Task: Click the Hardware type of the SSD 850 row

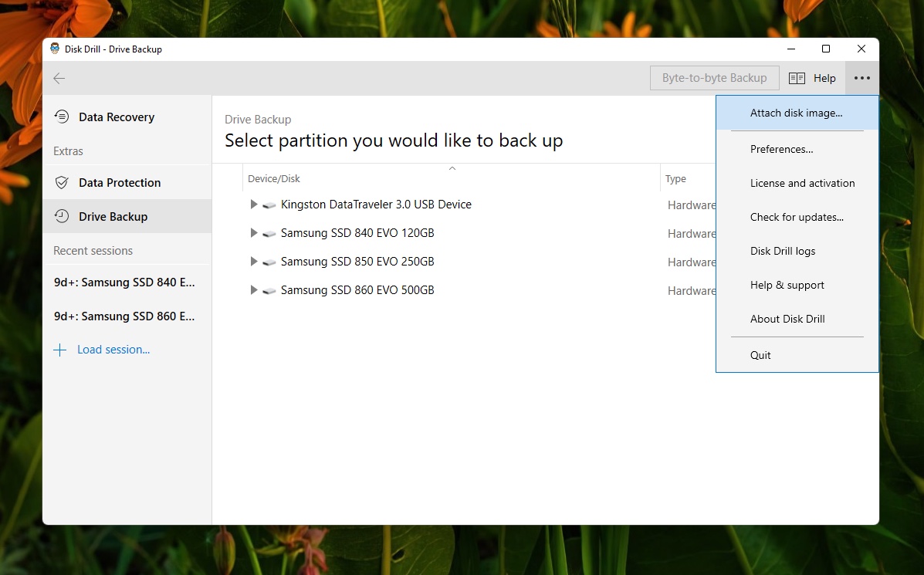Action: pos(691,262)
